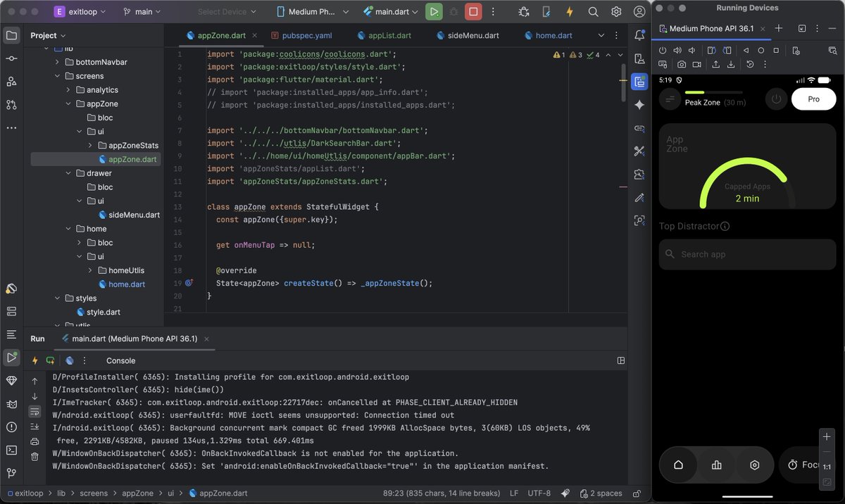Screen dimensions: 845x504
Task: Open main.dart run configuration dropdown
Action: (x=391, y=12)
